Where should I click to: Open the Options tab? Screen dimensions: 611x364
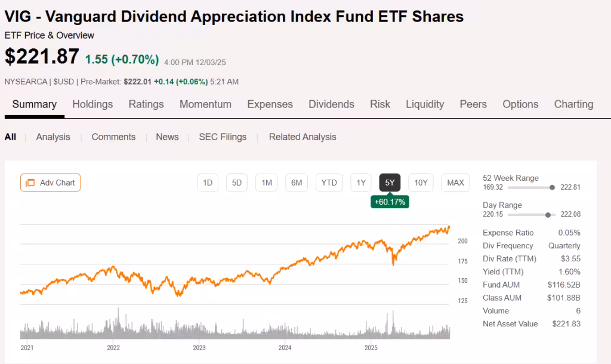coord(520,104)
